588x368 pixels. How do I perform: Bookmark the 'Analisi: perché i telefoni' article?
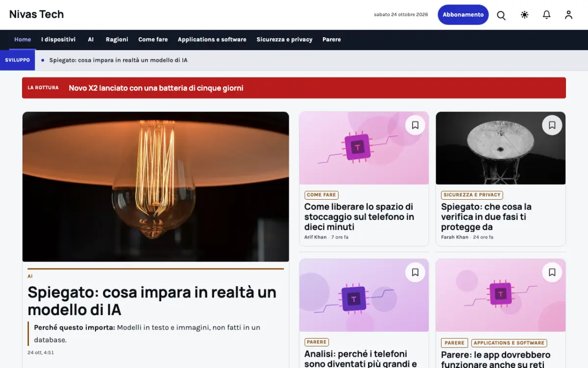tap(415, 272)
